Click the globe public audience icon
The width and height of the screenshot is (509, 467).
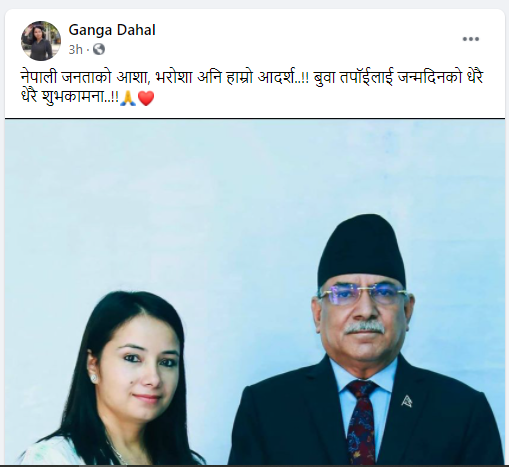tap(99, 49)
